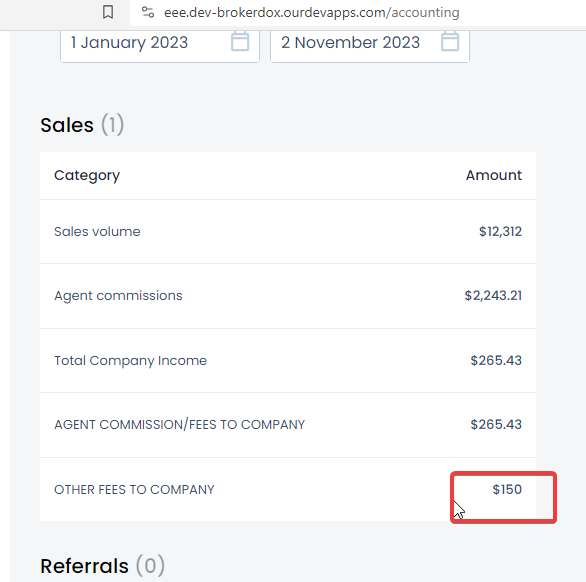The height and width of the screenshot is (582, 586).
Task: Click the highlighted $150 amount
Action: tap(507, 489)
